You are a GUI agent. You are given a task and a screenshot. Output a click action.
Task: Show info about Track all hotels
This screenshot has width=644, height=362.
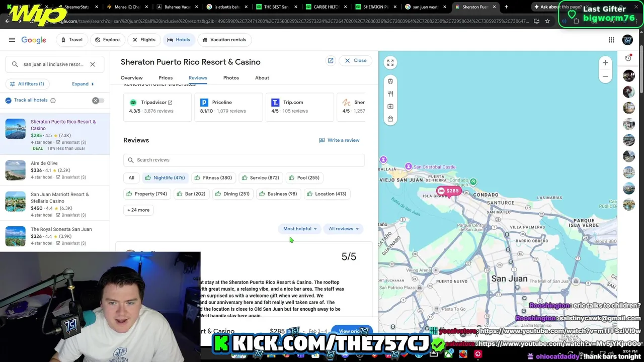pyautogui.click(x=53, y=100)
